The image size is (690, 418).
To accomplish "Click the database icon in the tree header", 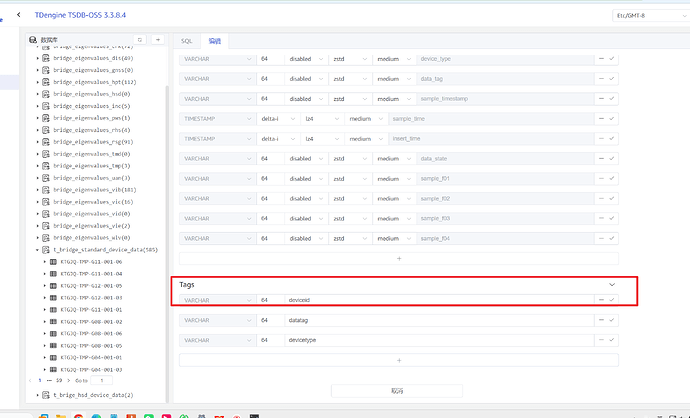I will tap(33, 40).
